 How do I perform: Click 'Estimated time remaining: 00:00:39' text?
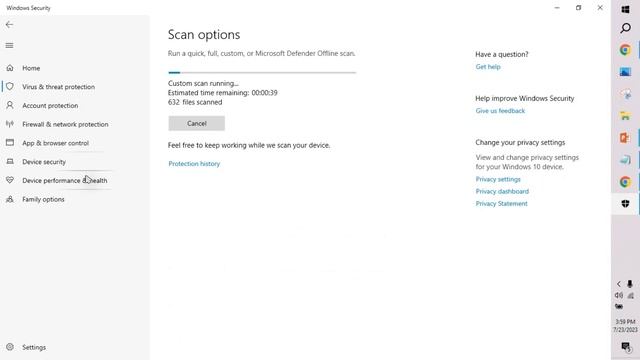222,93
